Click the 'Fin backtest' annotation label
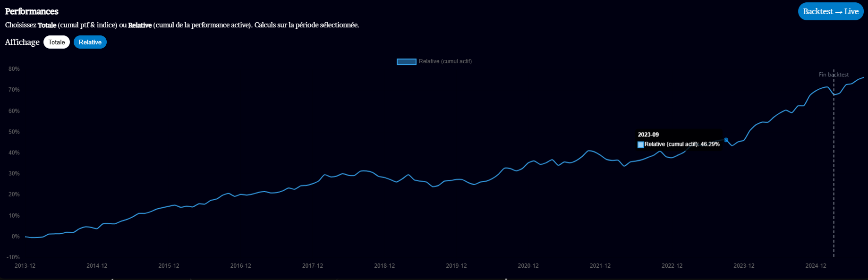Viewport: 868px width, 280px height. [833, 75]
